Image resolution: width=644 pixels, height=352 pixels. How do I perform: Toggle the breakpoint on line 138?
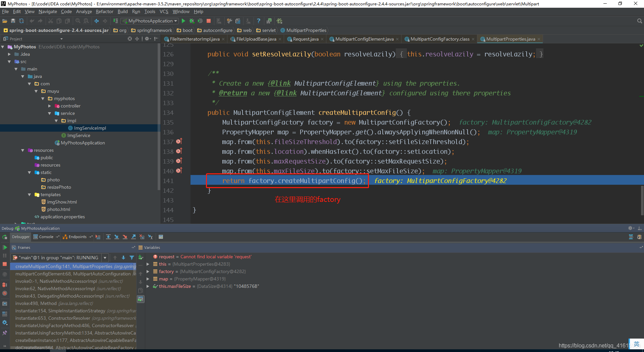(179, 151)
